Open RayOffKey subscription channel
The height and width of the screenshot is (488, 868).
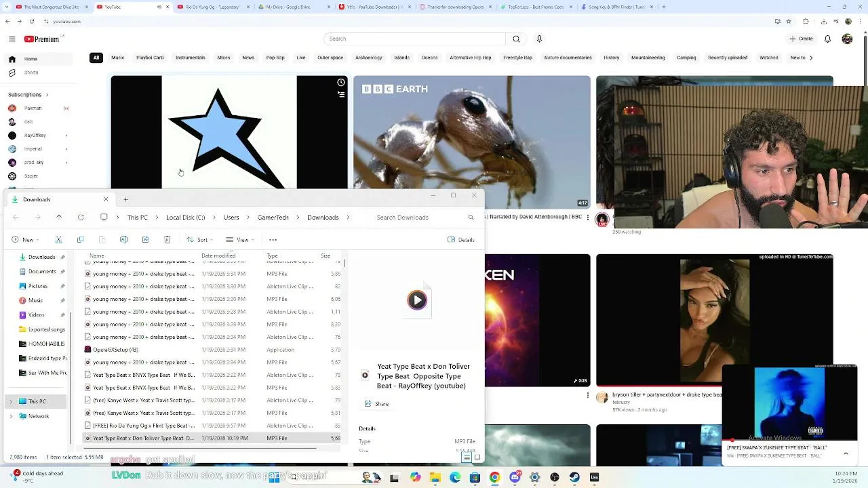click(x=35, y=136)
